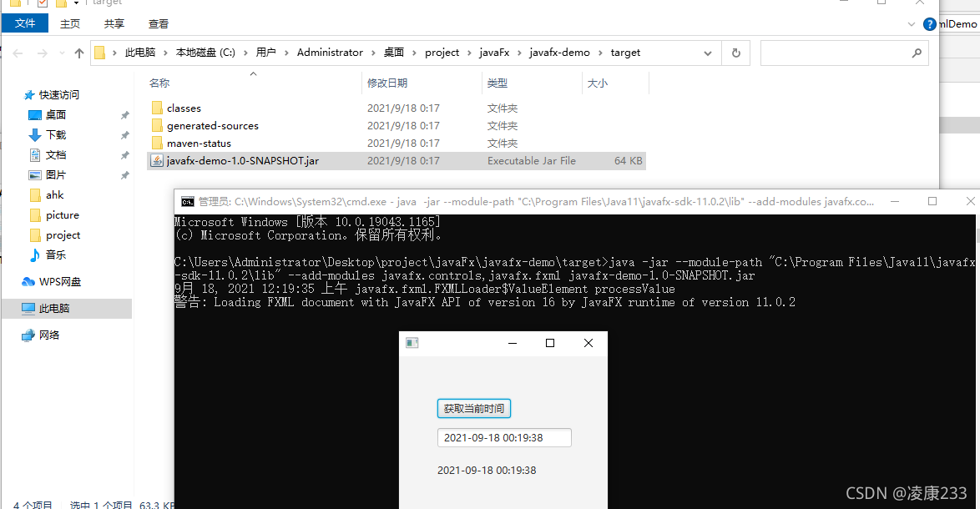Navigate up using the up arrow icon
Screen dimensions: 980x509
point(78,52)
